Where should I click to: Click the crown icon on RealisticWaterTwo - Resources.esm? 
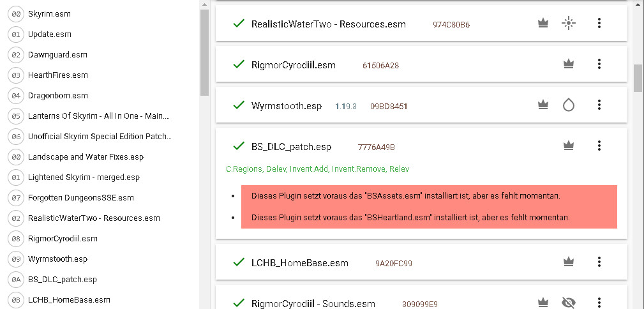pos(543,24)
